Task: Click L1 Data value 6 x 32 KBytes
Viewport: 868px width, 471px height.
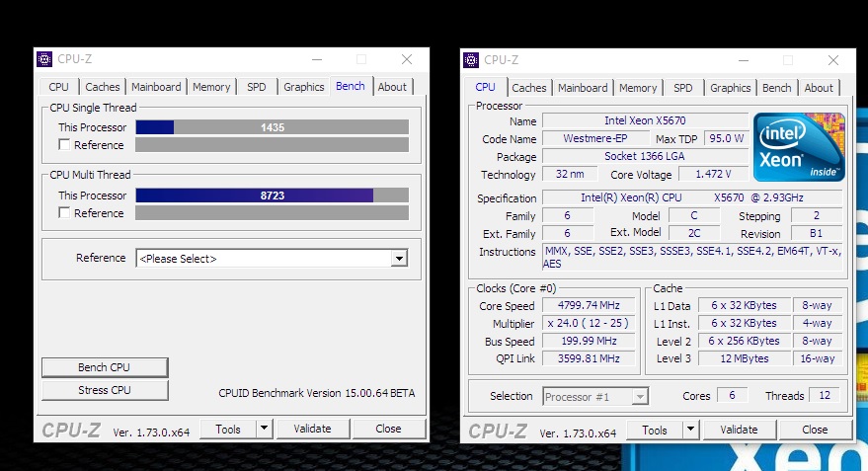Action: coord(744,305)
